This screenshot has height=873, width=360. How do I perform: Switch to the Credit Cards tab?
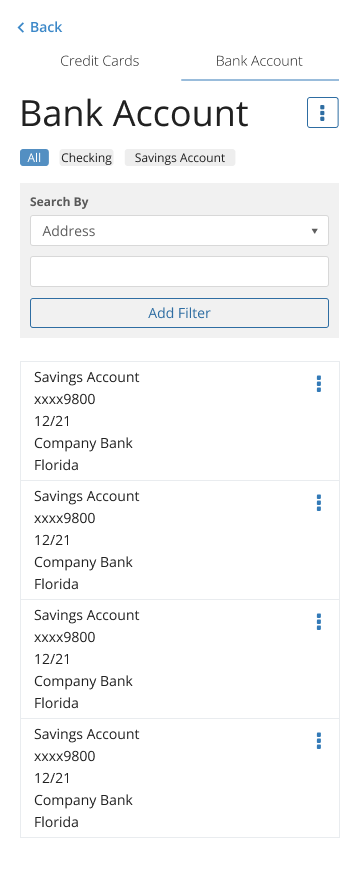pos(100,61)
